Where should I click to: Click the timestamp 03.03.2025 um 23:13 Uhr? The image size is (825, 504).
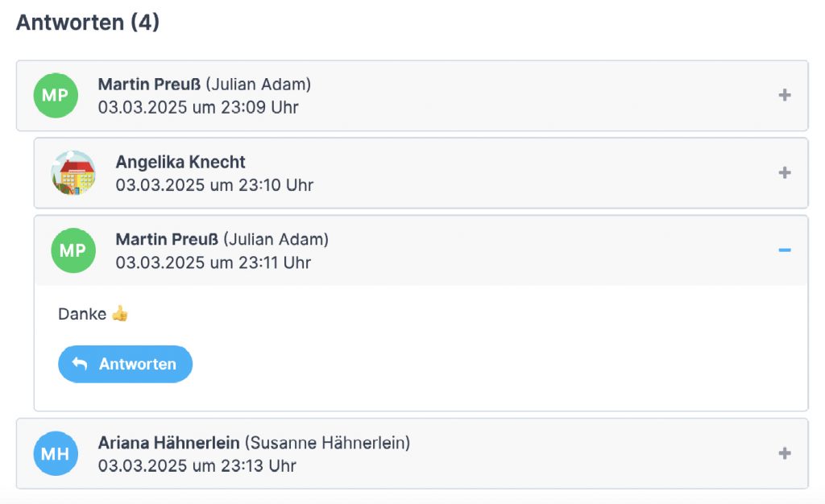[197, 465]
